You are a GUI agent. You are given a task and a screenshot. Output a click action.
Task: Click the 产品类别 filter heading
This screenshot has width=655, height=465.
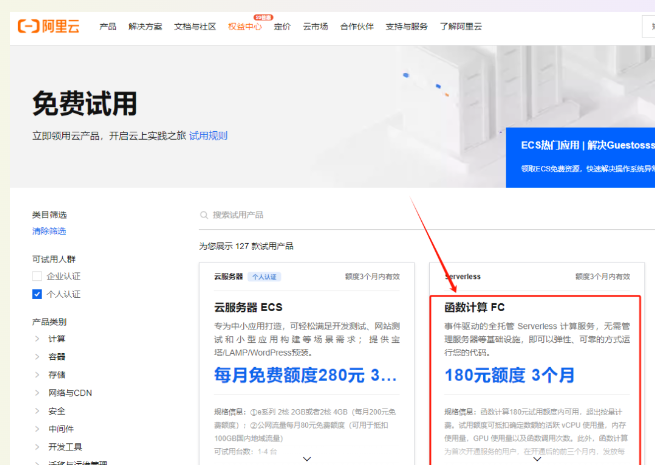[x=49, y=322]
